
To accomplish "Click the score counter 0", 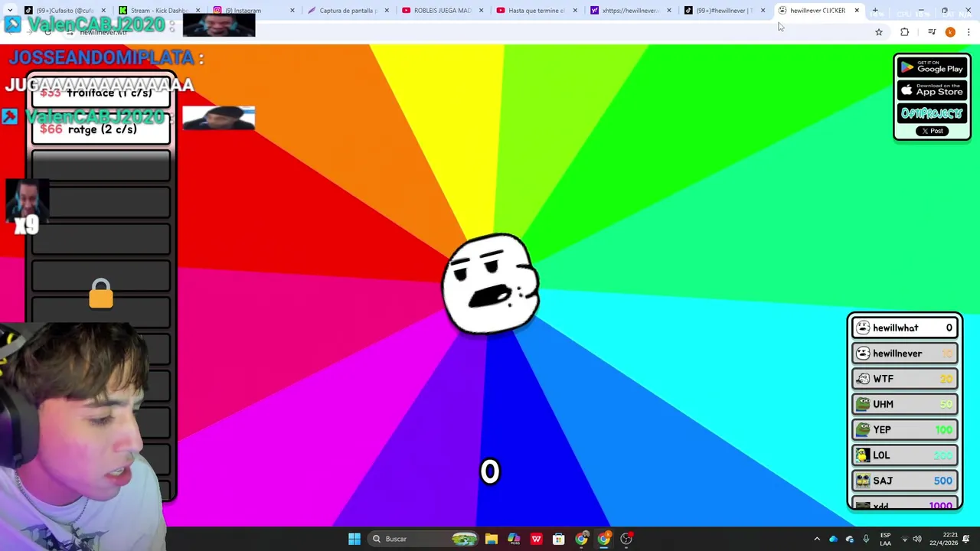I will pos(490,471).
